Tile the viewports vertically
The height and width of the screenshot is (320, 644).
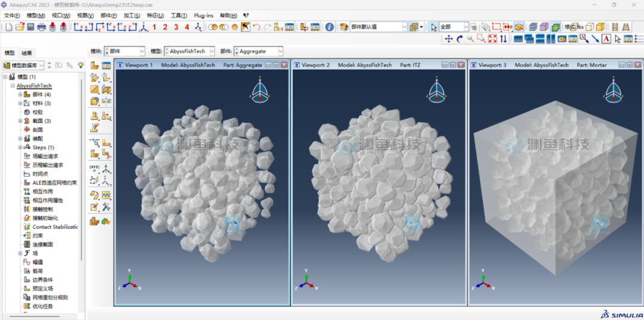(x=550, y=39)
